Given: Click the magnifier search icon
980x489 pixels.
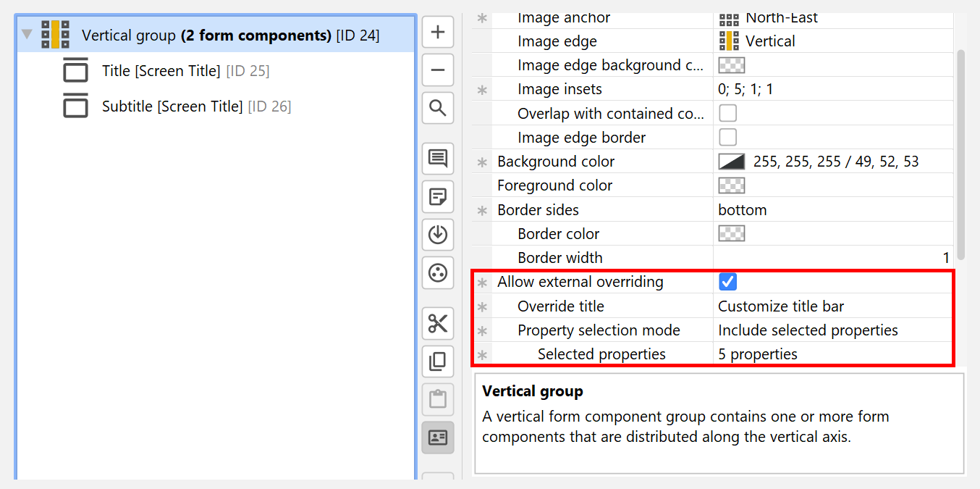Looking at the screenshot, I should point(438,109).
